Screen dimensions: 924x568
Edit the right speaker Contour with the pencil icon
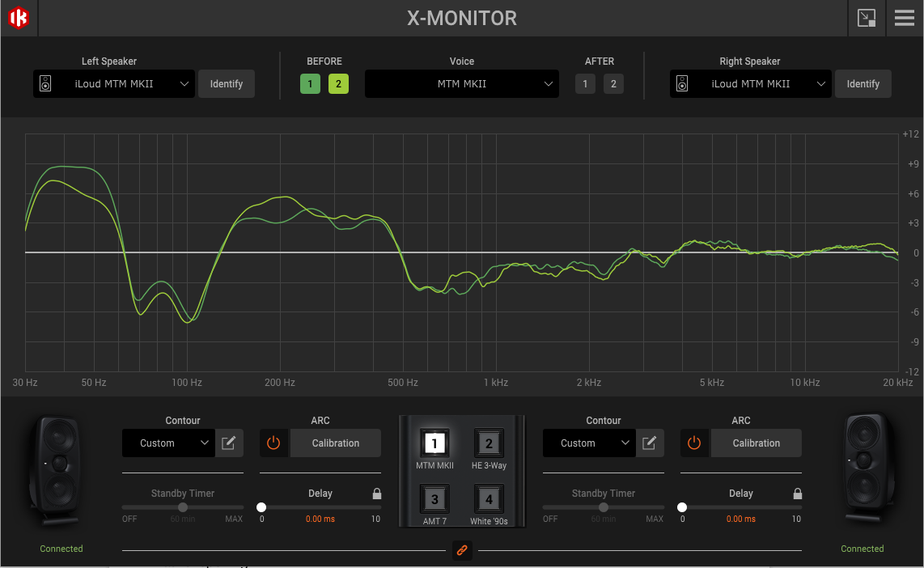pos(650,443)
